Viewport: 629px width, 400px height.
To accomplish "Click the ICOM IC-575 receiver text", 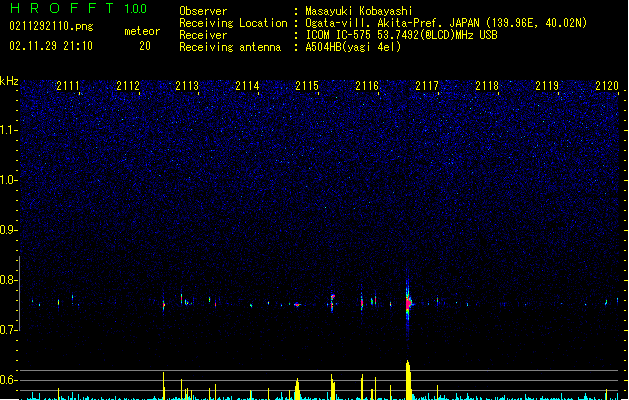I will click(x=401, y=35).
